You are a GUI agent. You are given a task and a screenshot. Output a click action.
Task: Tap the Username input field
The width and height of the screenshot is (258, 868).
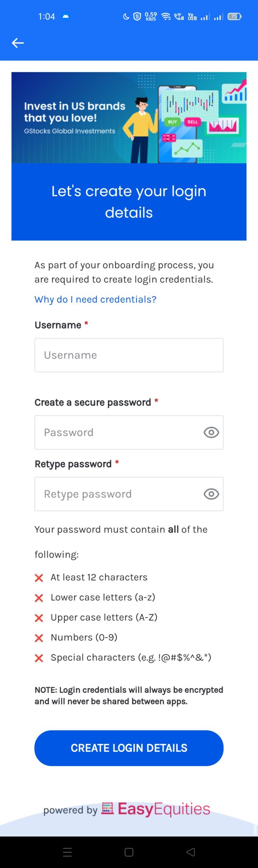(x=129, y=355)
